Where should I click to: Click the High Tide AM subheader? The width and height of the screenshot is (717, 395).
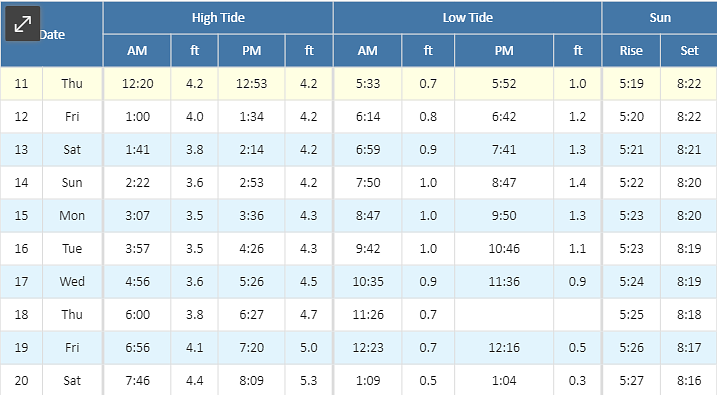[137, 50]
